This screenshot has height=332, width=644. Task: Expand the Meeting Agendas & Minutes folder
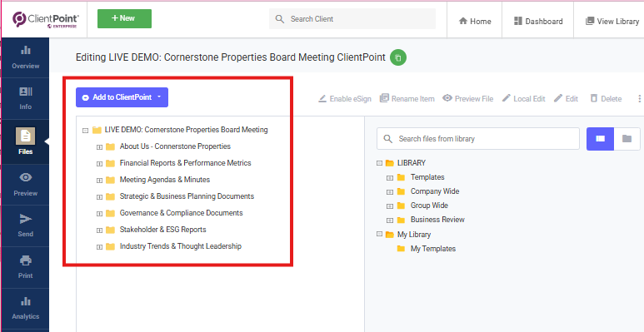click(99, 181)
